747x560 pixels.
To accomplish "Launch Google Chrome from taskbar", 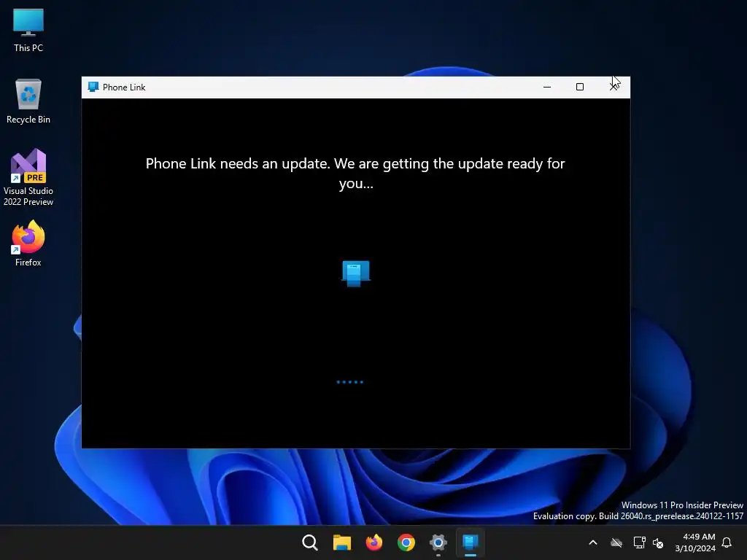I will 406,542.
